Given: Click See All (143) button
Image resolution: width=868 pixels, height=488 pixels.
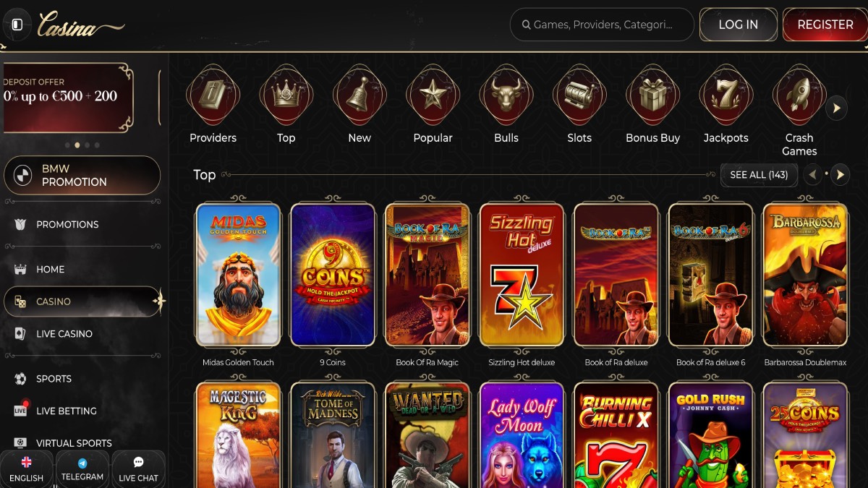Looking at the screenshot, I should coord(759,175).
